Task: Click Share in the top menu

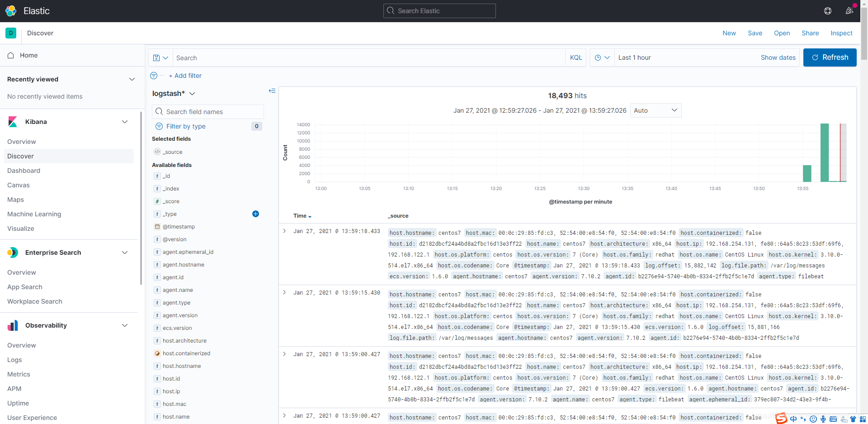Action: coord(810,33)
